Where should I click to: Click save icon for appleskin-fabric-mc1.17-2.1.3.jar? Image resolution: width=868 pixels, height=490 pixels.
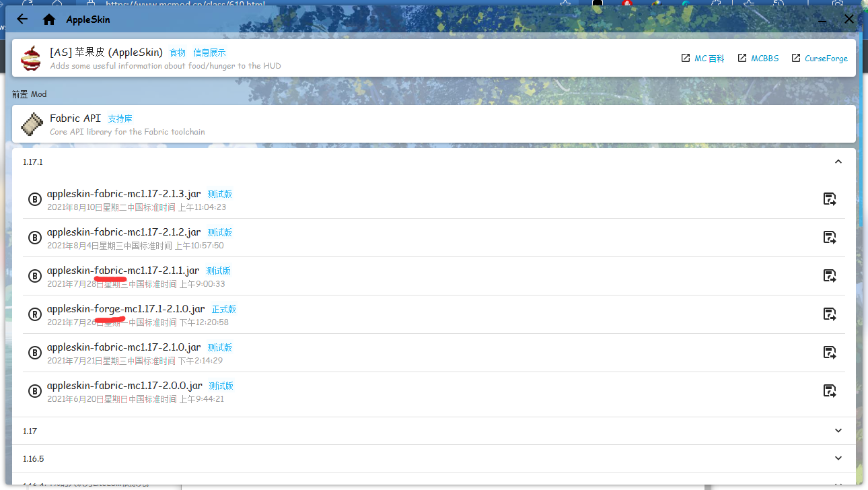pos(830,199)
